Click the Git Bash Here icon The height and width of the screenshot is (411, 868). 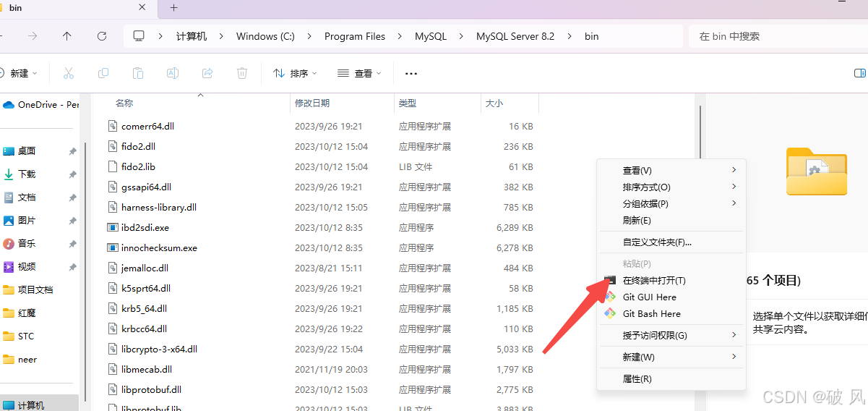609,313
